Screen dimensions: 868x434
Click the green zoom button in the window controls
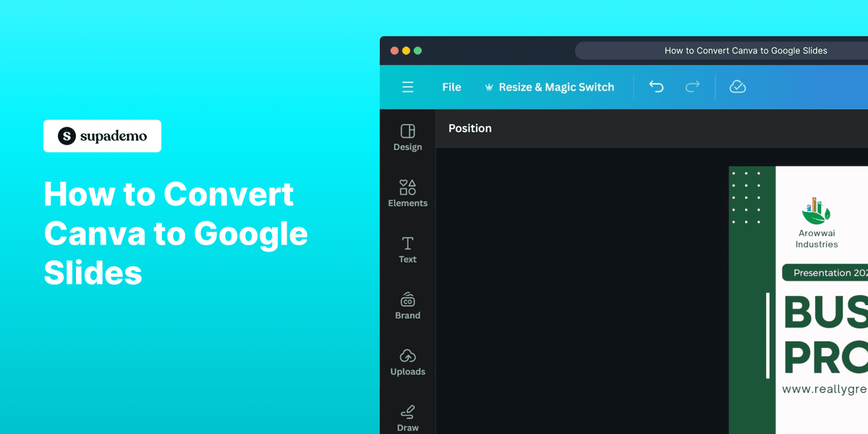[418, 51]
